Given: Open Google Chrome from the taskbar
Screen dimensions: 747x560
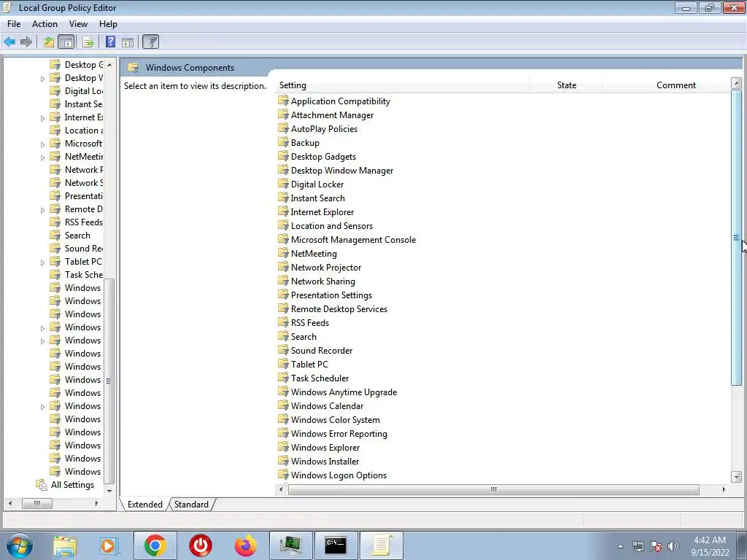Looking at the screenshot, I should tap(155, 545).
